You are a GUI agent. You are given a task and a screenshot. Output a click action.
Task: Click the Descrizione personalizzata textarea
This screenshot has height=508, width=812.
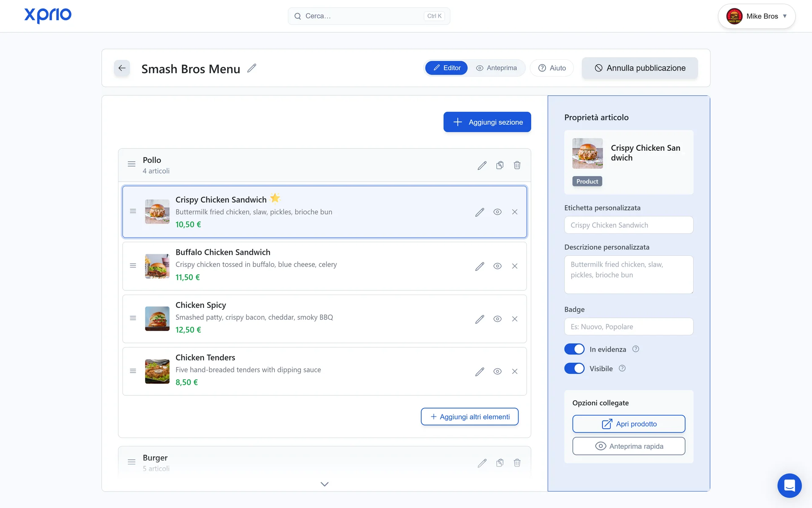coord(629,275)
